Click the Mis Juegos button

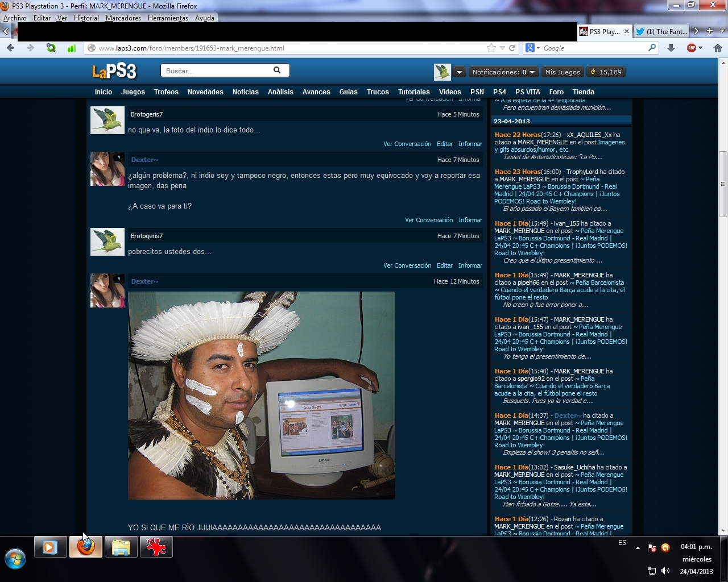pyautogui.click(x=562, y=72)
